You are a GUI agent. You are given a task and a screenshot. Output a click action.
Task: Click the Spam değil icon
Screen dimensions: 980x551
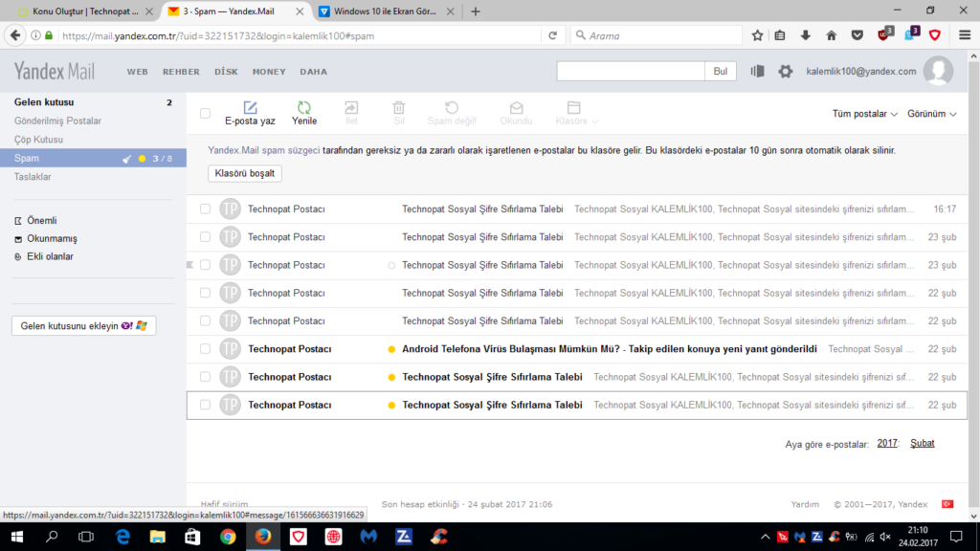point(452,107)
